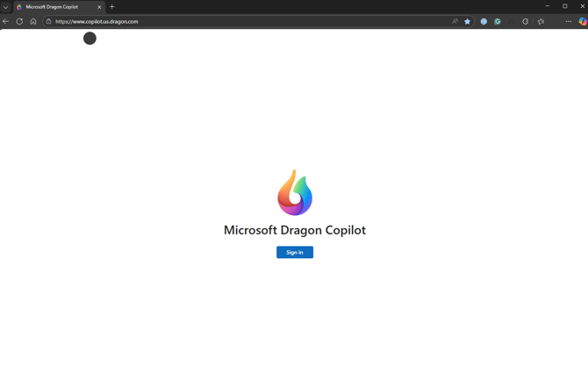Screen dimensions: 588x374
Task: Open the browser Extensions menu
Action: click(525, 21)
